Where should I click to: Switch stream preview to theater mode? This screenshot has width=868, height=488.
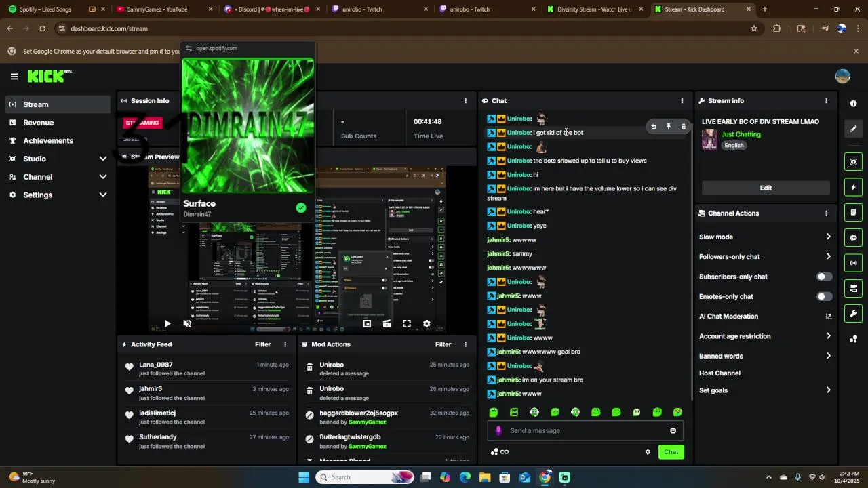(387, 323)
